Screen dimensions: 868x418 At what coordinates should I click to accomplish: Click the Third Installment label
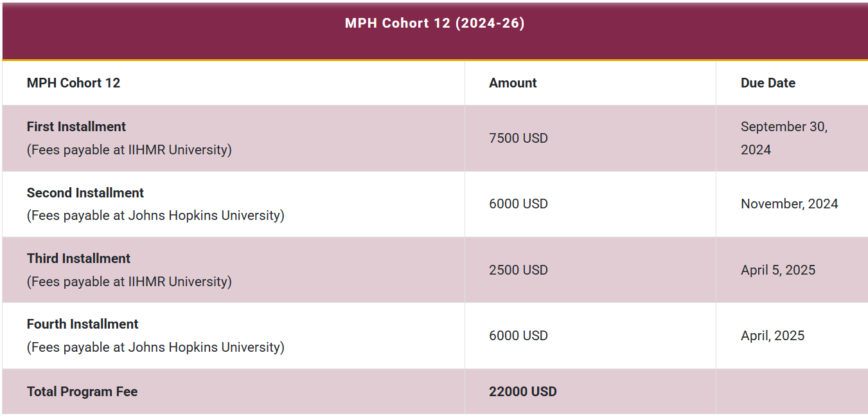(78, 259)
